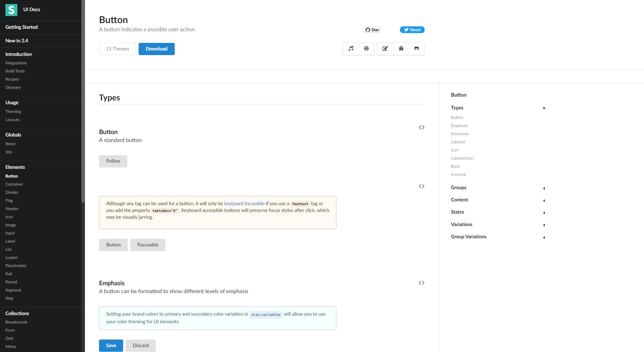This screenshot has width=644, height=352.
Task: Open code view for the standard Button example
Action: [x=421, y=127]
